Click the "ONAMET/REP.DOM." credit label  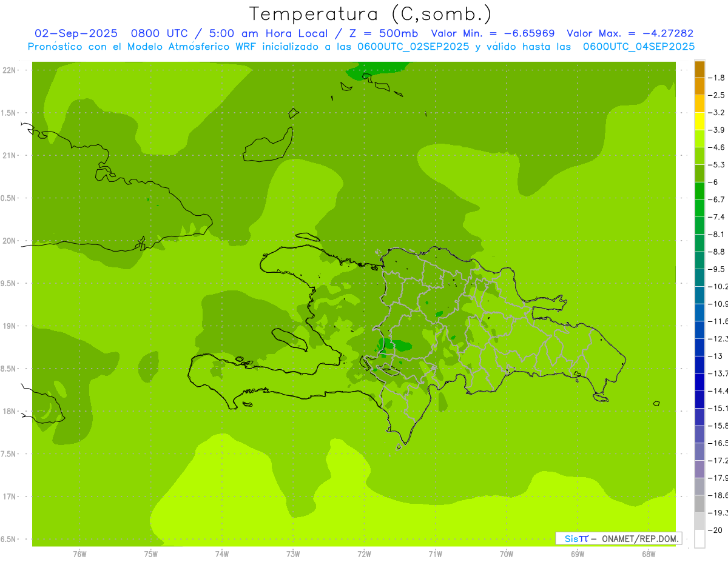641,538
